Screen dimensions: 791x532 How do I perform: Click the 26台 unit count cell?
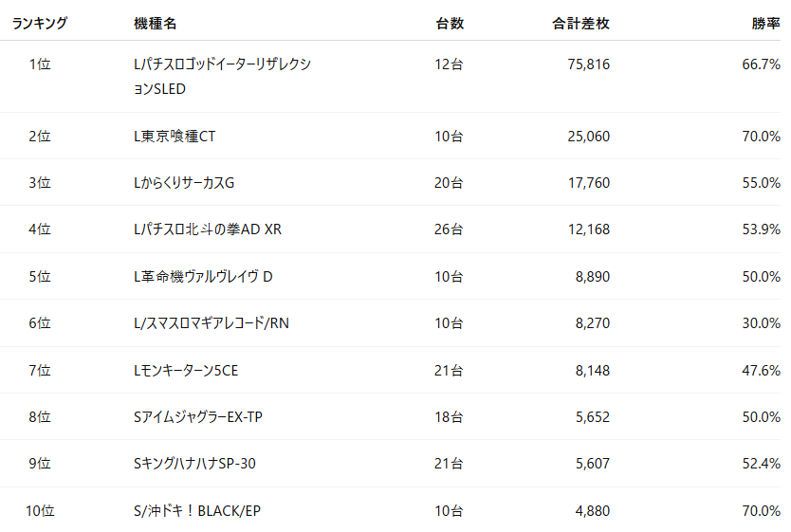pos(449,229)
